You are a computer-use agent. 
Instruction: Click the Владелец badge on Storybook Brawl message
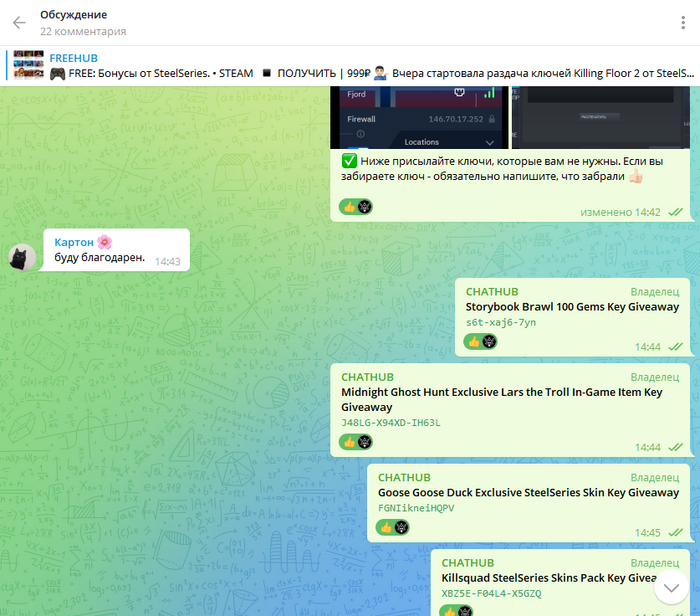(x=654, y=292)
